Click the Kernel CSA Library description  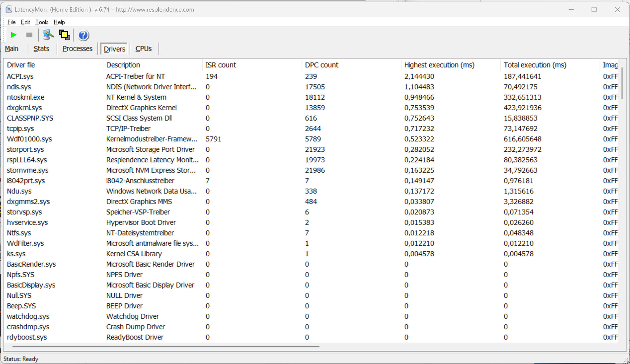[134, 254]
